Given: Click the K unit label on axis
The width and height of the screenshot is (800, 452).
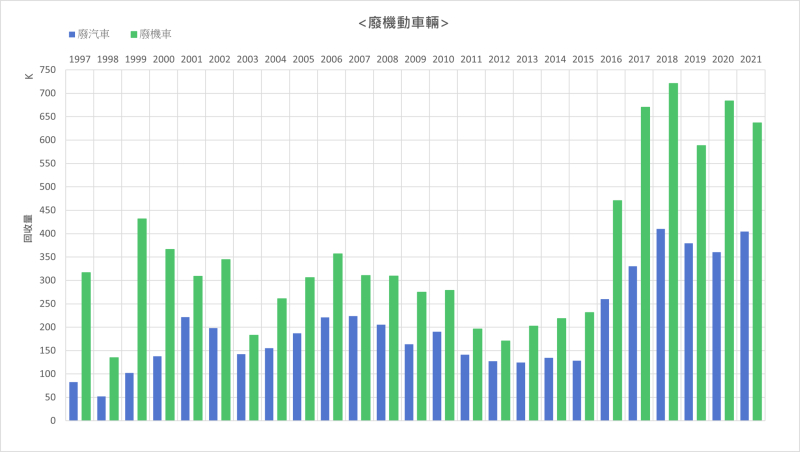Looking at the screenshot, I should 29,76.
